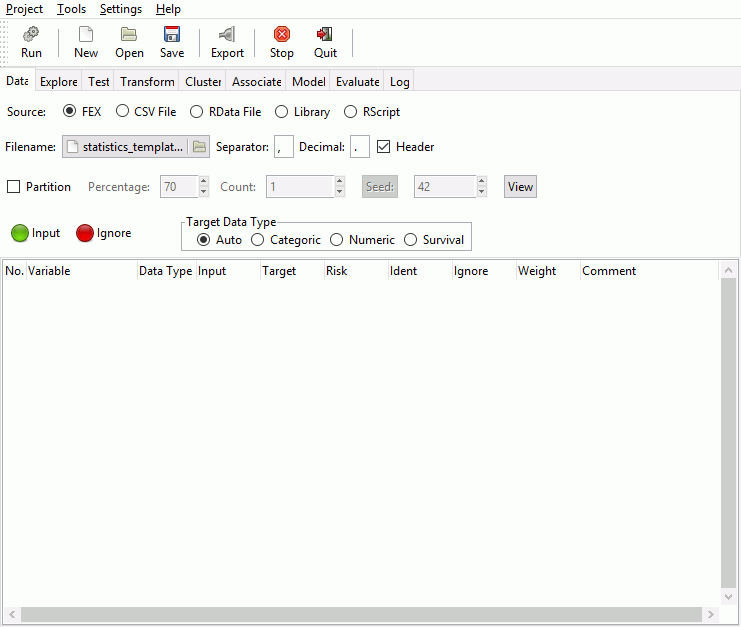
Task: Decrease the Seed spinner value
Action: click(482, 192)
